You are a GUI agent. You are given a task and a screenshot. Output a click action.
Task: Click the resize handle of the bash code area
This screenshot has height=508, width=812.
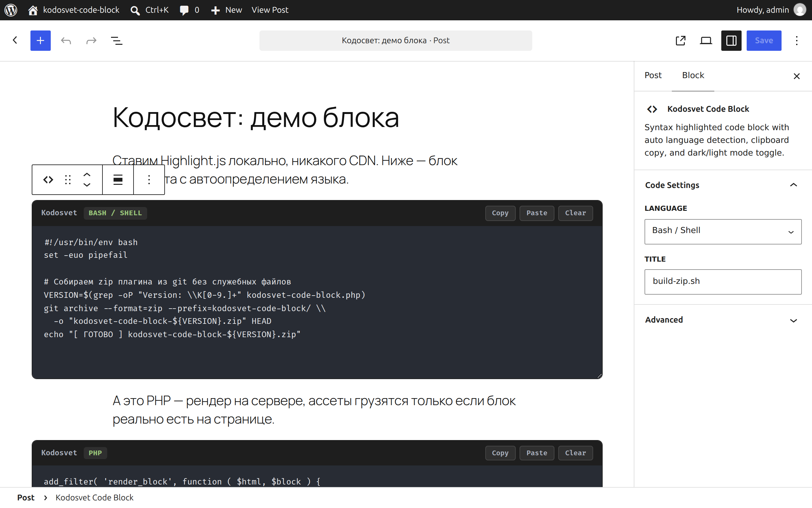pyautogui.click(x=599, y=376)
